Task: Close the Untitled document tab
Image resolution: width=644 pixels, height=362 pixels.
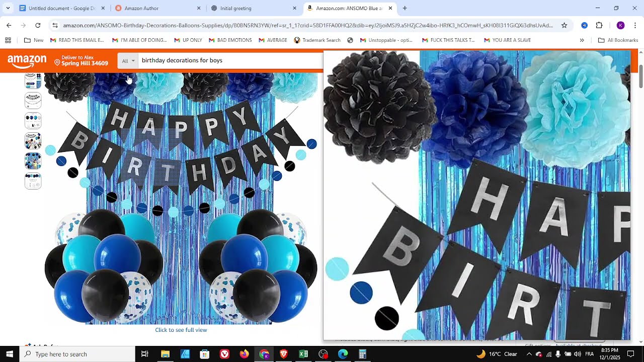Action: coord(103,8)
